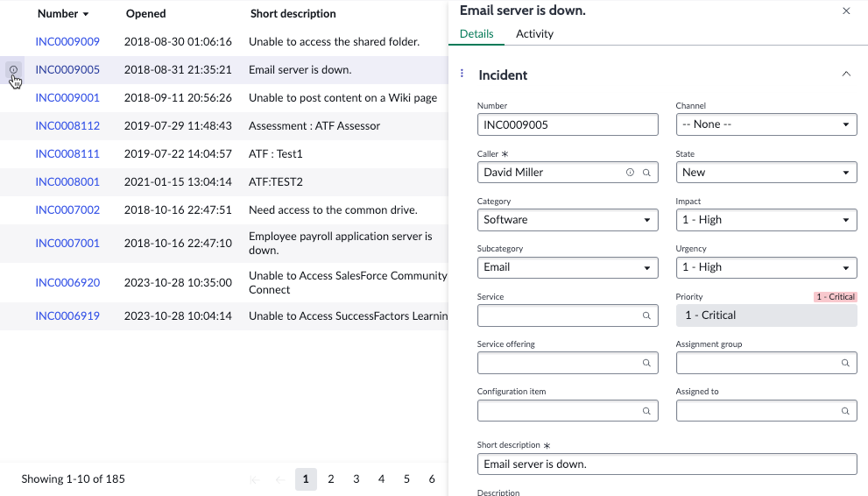Click 'Unable to post content on a Wiki page'

pyautogui.click(x=342, y=98)
